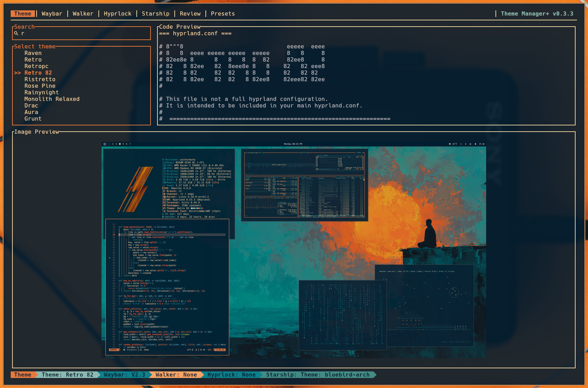Click the launcher square icon at the waybar's far left
Viewport: 588px width, 388px height.
pyautogui.click(x=105, y=143)
